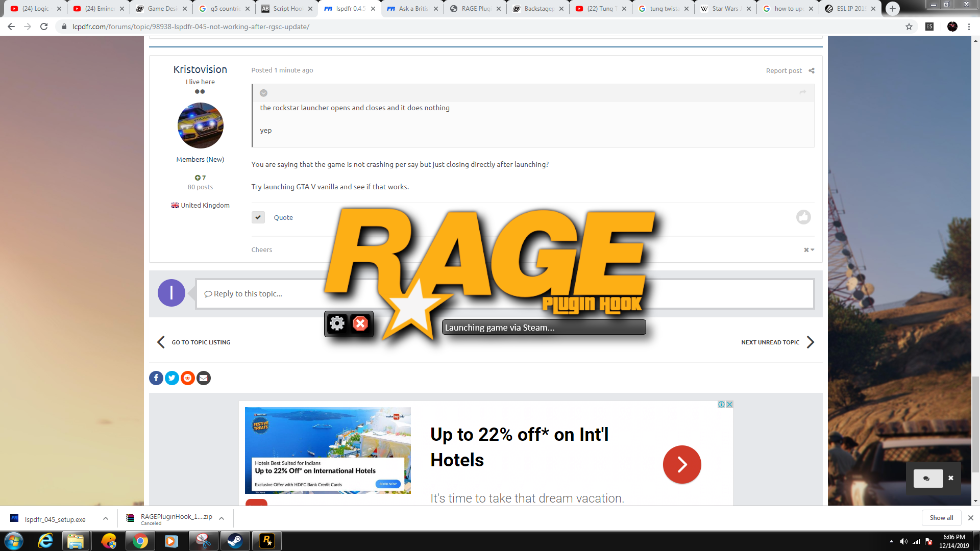Share topic via Reddit icon

(x=188, y=378)
